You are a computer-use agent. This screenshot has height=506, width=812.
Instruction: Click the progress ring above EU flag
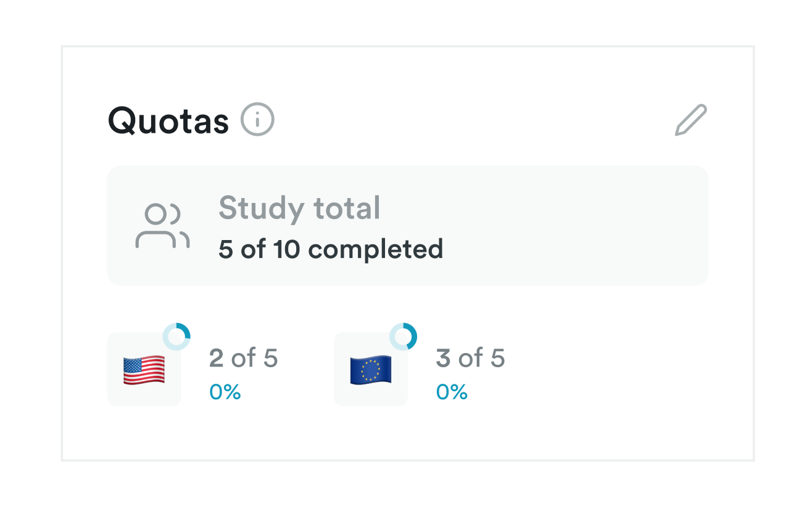point(403,336)
